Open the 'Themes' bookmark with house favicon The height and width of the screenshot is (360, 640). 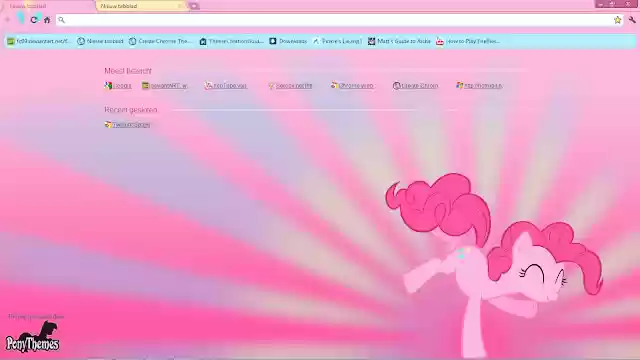231,41
